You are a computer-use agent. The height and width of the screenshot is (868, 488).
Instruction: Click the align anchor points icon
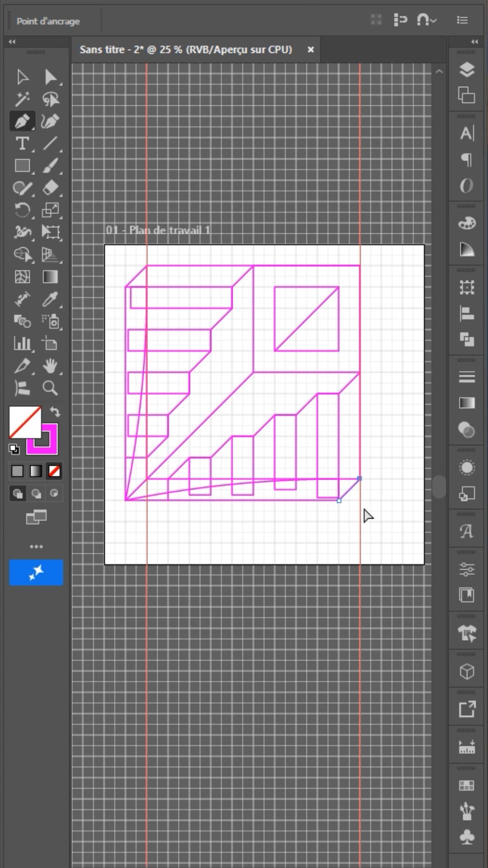click(x=400, y=20)
